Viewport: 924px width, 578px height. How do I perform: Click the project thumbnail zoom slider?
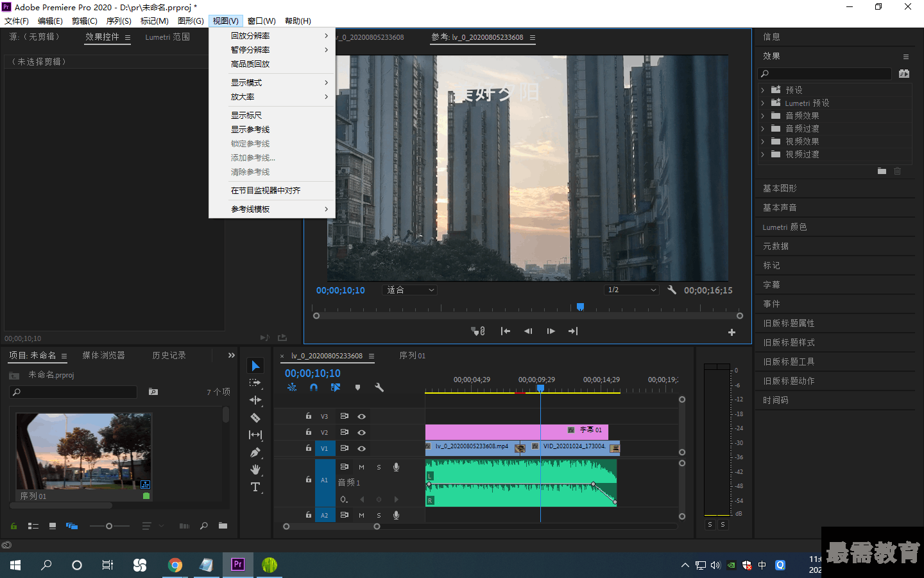[110, 526]
